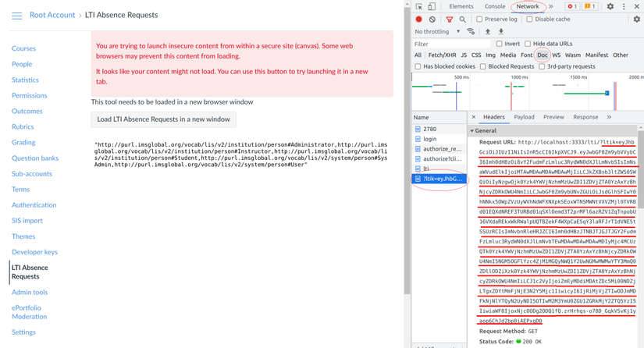Enable the Disable cache checkbox

tap(529, 20)
